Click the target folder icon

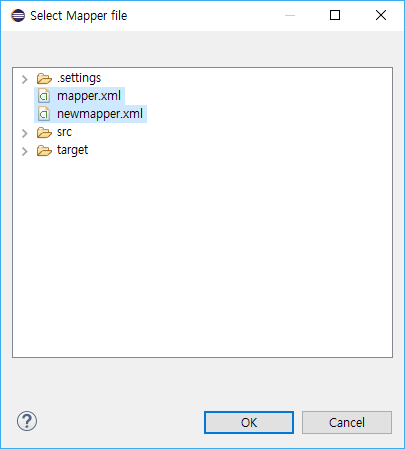pyautogui.click(x=44, y=151)
